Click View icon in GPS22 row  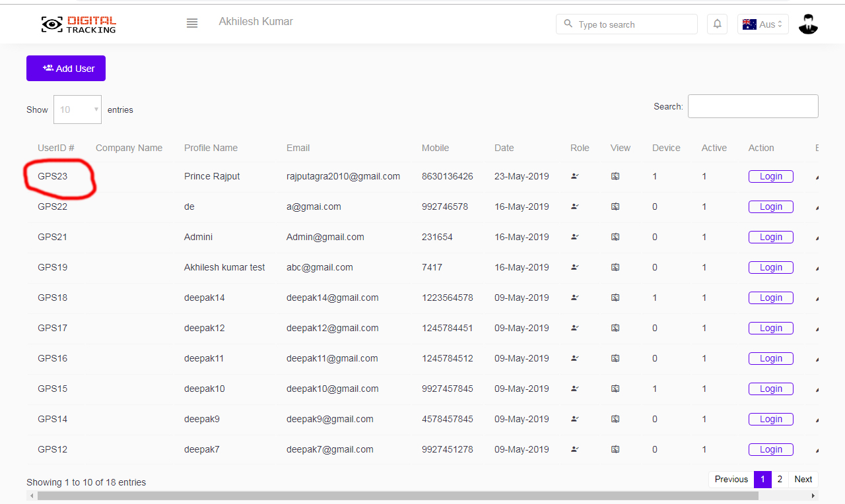pos(615,206)
